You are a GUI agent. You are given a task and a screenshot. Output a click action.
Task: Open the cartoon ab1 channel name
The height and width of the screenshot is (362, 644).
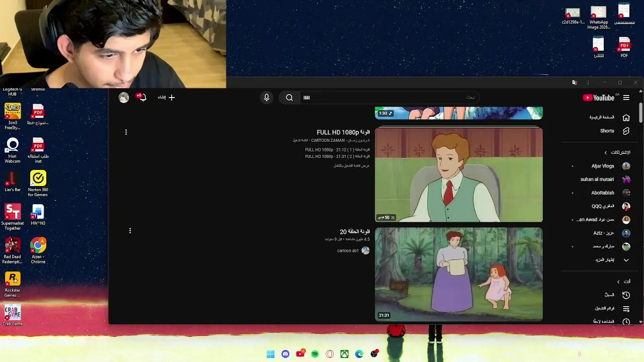[x=348, y=250]
